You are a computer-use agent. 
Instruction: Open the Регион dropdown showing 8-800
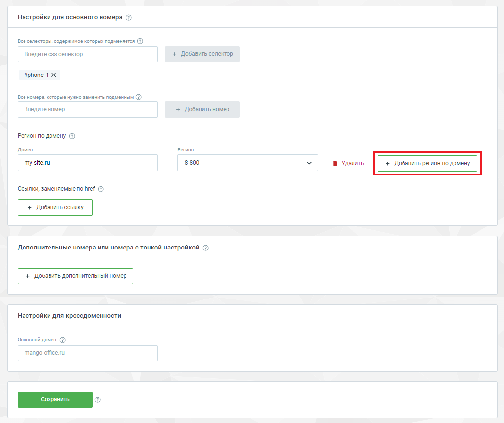248,163
